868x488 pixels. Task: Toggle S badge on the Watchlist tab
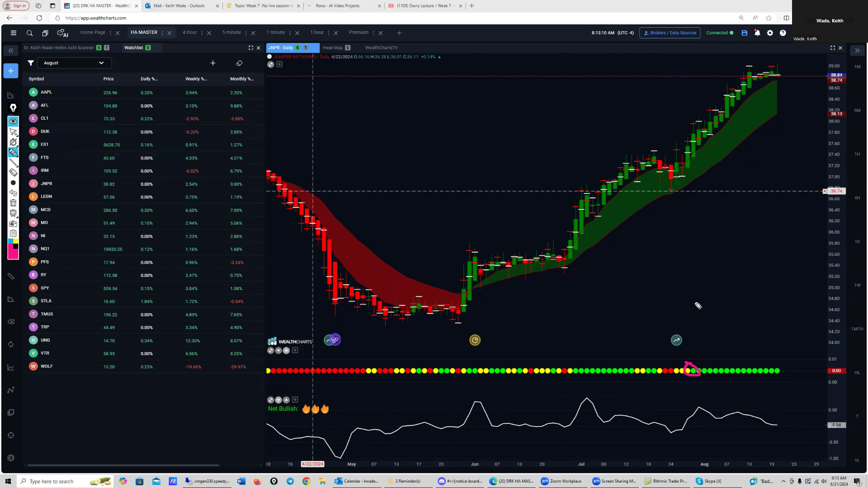(148, 48)
